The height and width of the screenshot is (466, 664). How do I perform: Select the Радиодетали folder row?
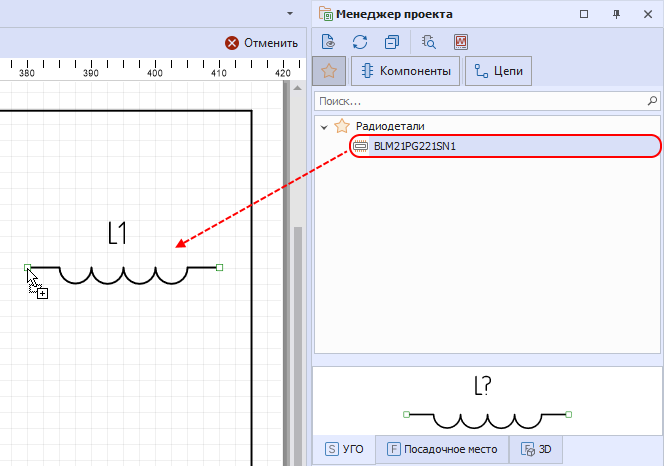coord(487,126)
